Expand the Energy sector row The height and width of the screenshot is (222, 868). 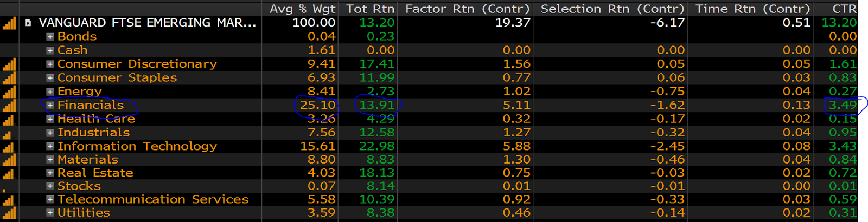coord(50,92)
